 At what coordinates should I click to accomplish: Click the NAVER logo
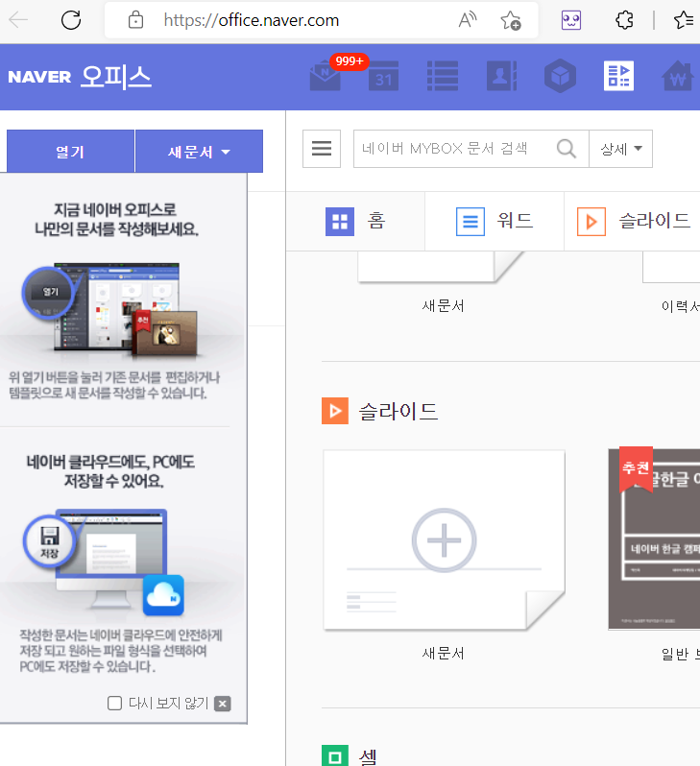39,77
